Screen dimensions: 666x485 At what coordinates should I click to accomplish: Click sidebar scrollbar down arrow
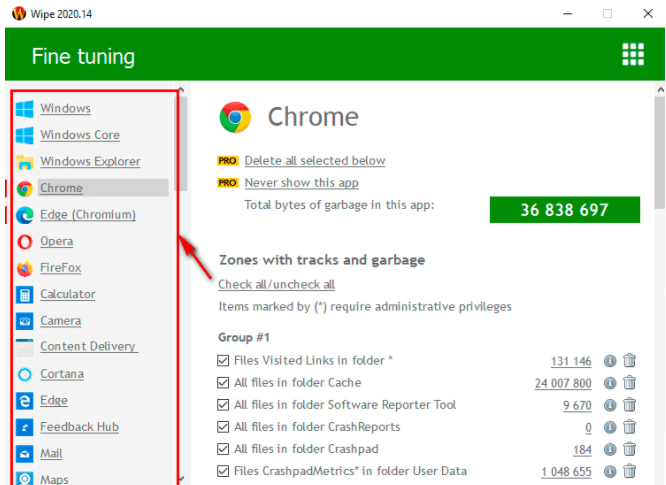click(x=181, y=478)
